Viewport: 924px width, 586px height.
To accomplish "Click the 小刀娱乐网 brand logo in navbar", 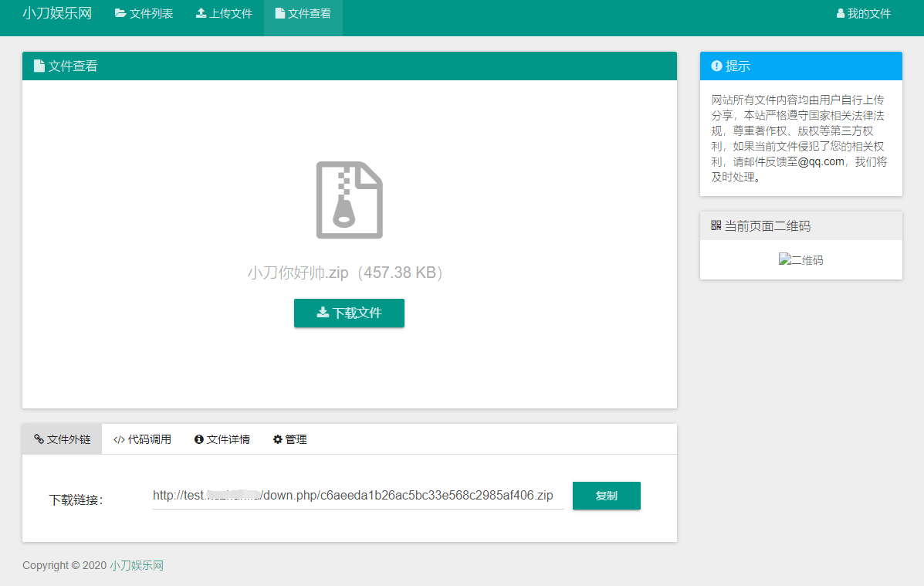I will (x=56, y=13).
